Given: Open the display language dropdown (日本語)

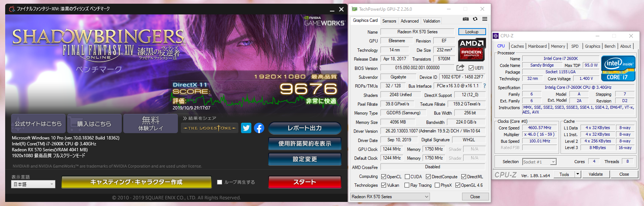Looking at the screenshot, I should pyautogui.click(x=33, y=184).
